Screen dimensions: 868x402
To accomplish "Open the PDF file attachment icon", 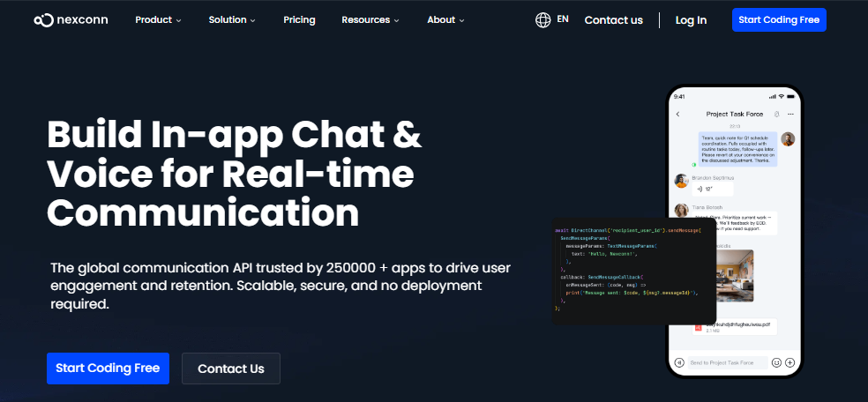I will click(x=699, y=328).
